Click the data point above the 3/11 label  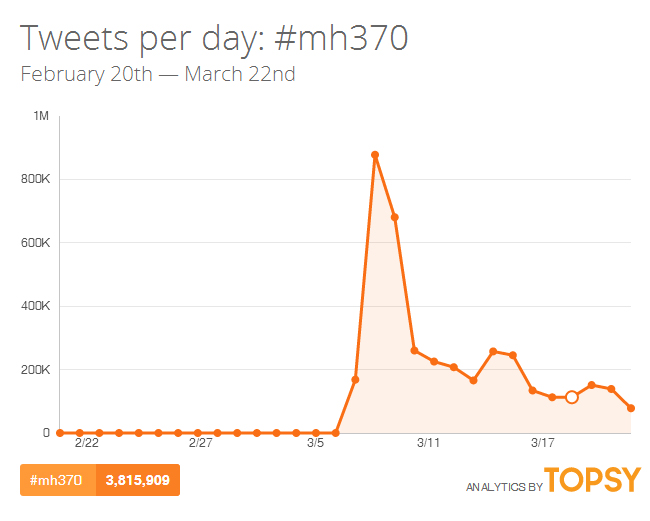click(434, 361)
